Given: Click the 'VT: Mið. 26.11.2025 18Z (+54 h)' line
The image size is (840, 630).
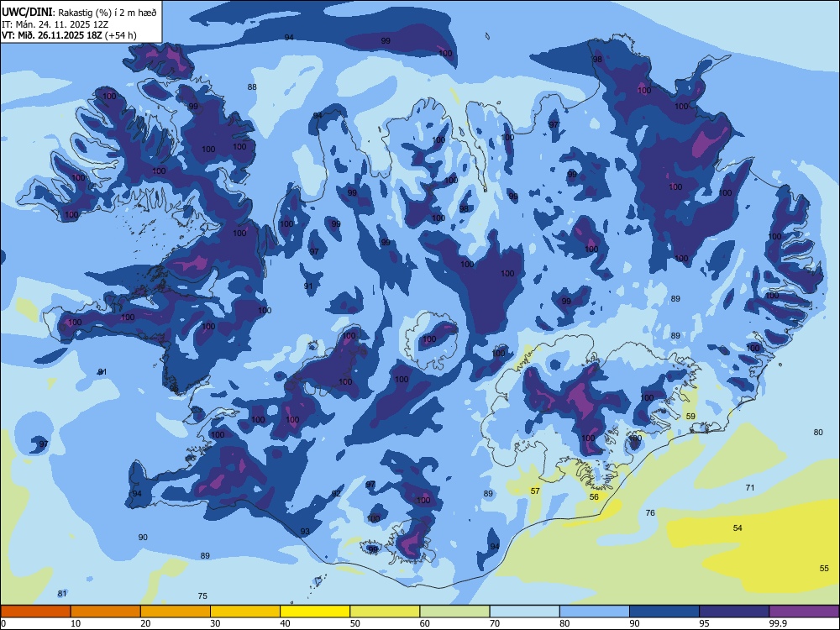Looking at the screenshot, I should point(69,35).
